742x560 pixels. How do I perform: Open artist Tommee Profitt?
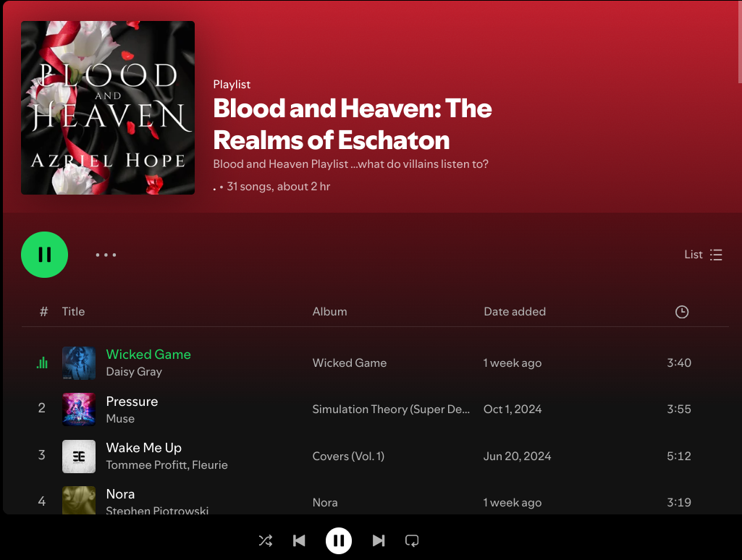point(147,465)
